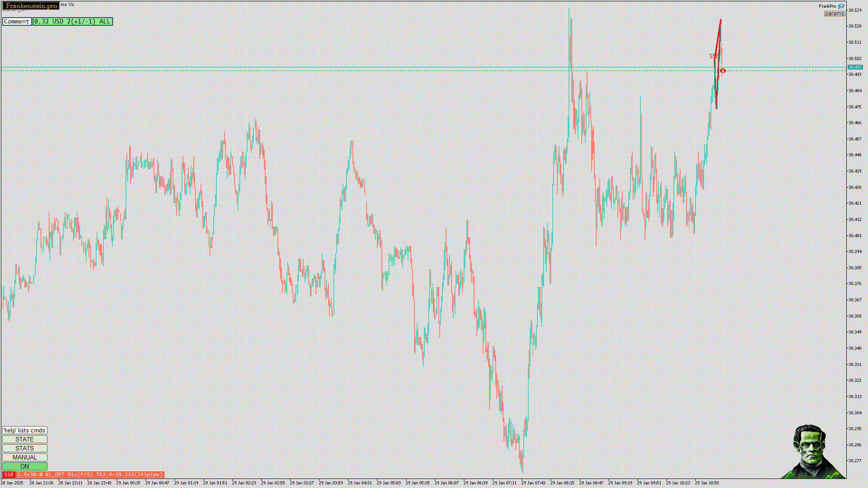This screenshot has width=868, height=488.
Task: Click the 'help' lists cmds input box
Action: [x=25, y=430]
